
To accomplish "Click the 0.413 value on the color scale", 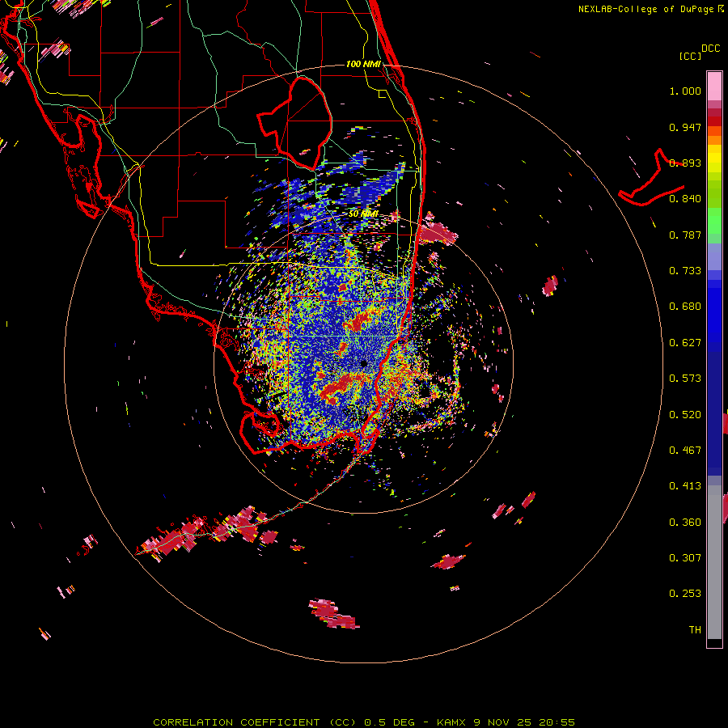I will pos(685,486).
